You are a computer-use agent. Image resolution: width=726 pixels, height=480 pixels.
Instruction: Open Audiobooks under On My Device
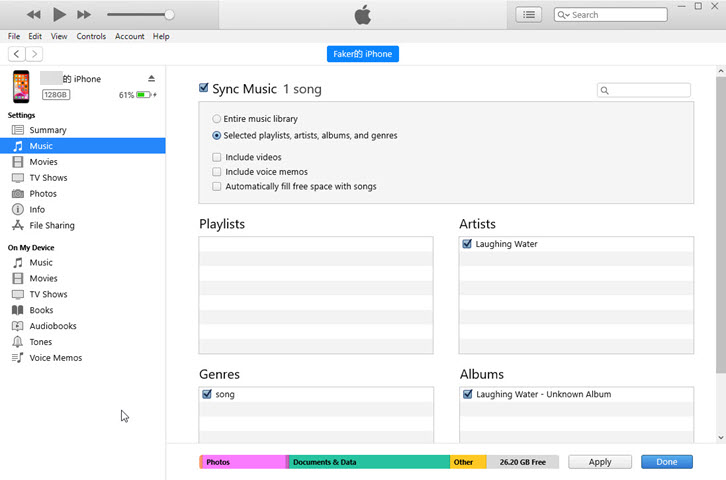[x=52, y=326]
